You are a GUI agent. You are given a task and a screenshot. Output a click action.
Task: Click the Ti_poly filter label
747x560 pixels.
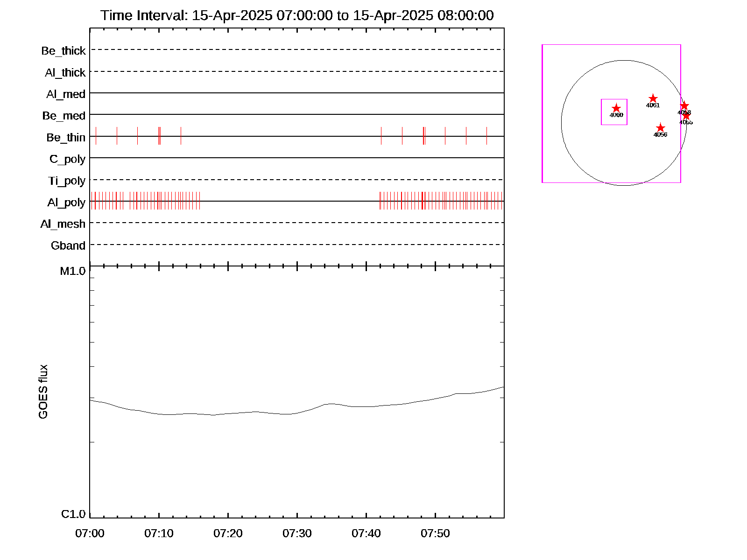pyautogui.click(x=67, y=181)
